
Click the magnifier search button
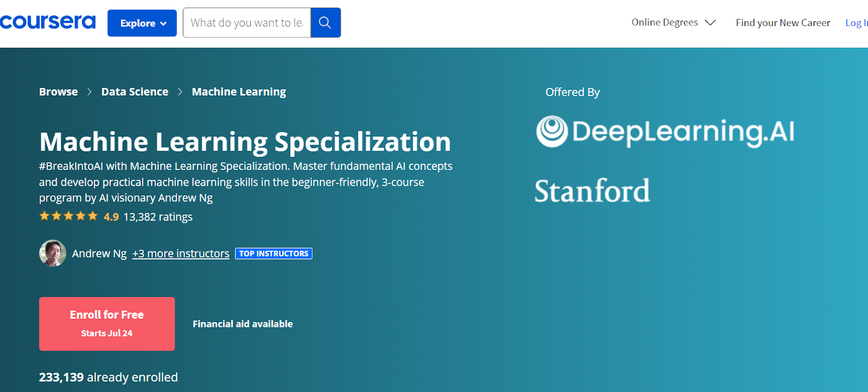[x=325, y=23]
